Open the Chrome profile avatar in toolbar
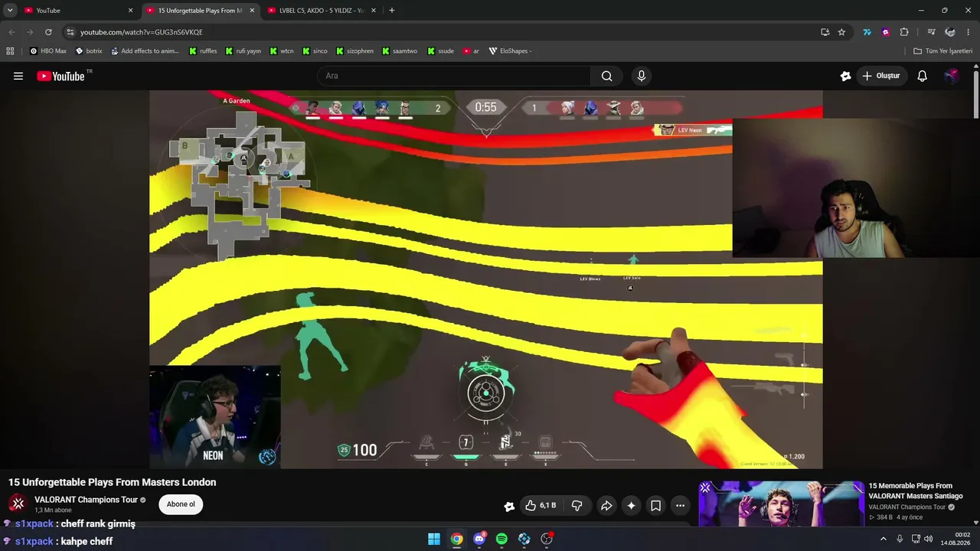This screenshot has width=980, height=551. pos(950,32)
